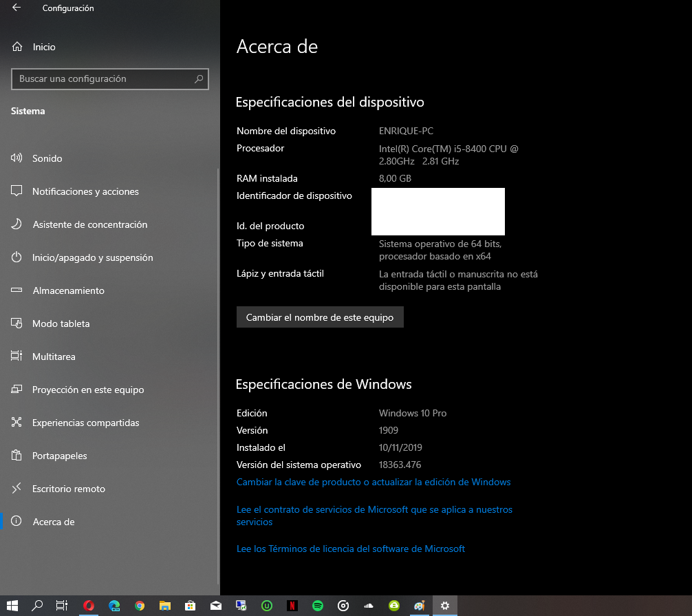Open the Paint taskbar icon

(x=420, y=606)
